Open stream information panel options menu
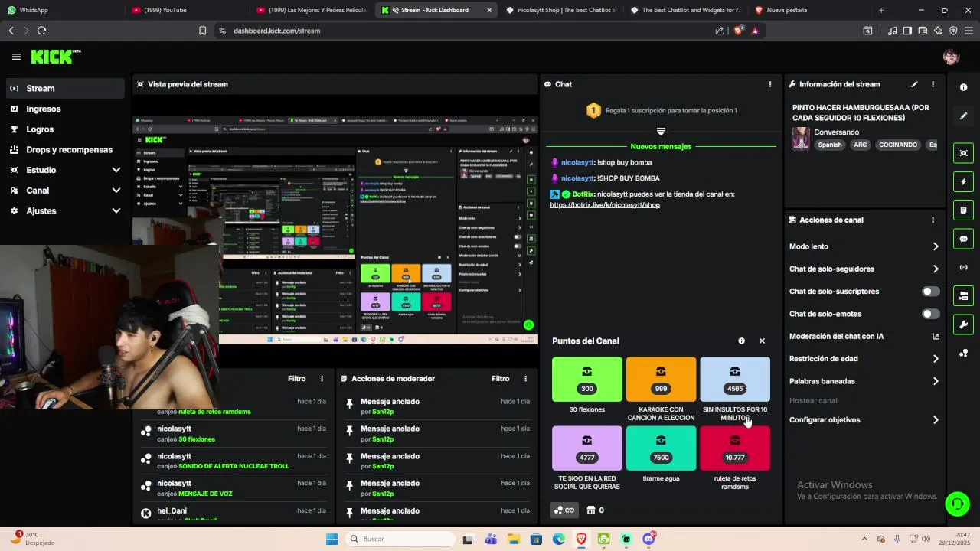 tap(933, 84)
